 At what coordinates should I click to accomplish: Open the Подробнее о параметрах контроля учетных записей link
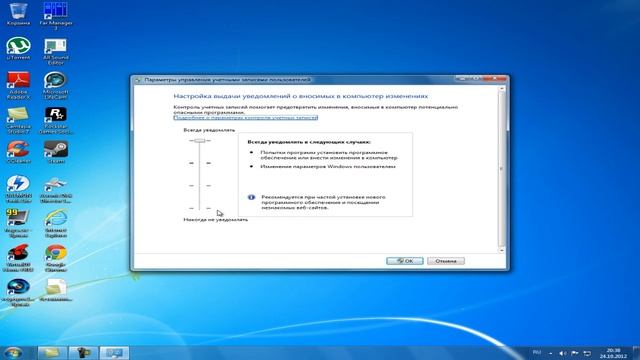click(x=245, y=118)
